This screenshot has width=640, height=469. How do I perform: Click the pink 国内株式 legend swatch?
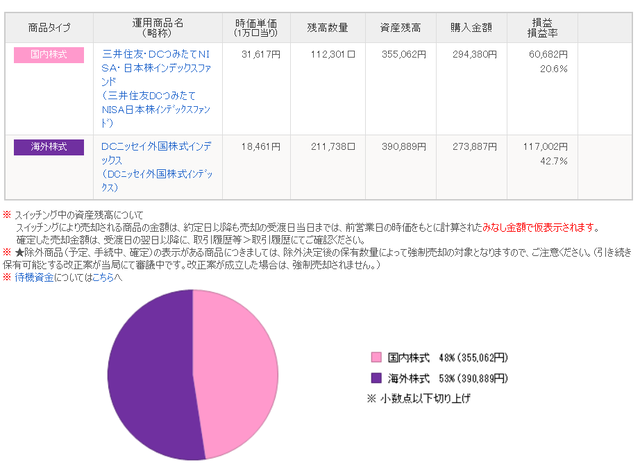tap(376, 358)
